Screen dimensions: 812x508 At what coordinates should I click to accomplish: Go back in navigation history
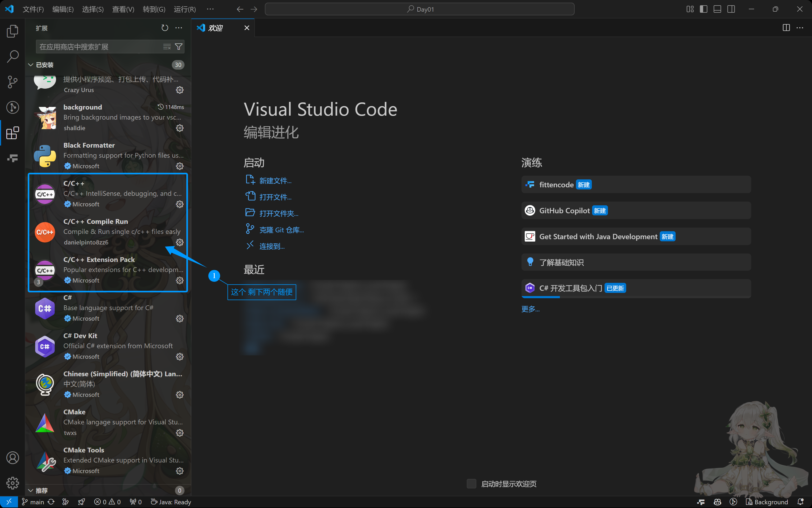(240, 9)
